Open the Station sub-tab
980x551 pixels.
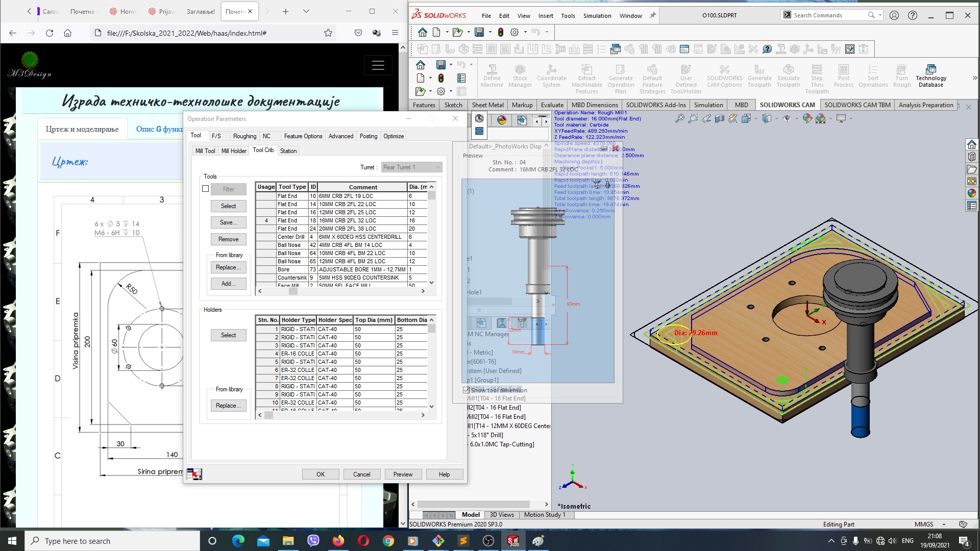[x=288, y=151]
